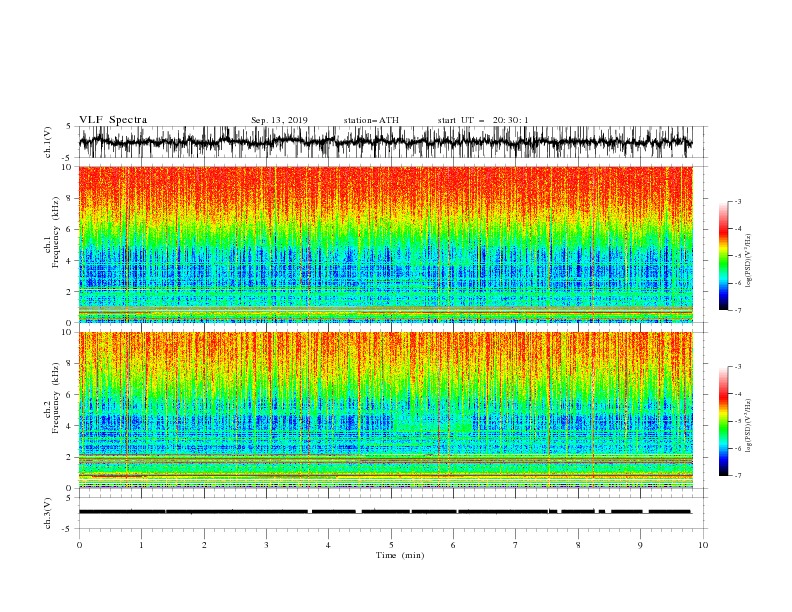Select the "start UT = 20:30:1" text

click(483, 120)
